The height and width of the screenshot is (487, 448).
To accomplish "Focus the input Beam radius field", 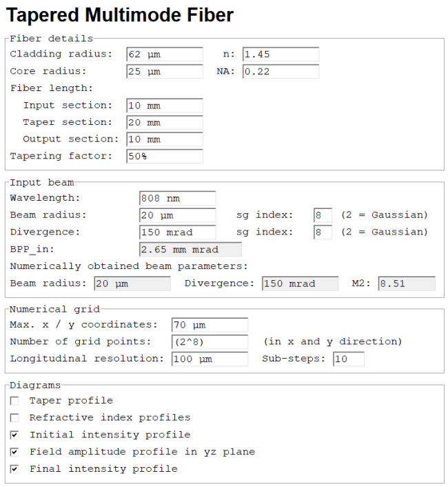I will [x=178, y=215].
